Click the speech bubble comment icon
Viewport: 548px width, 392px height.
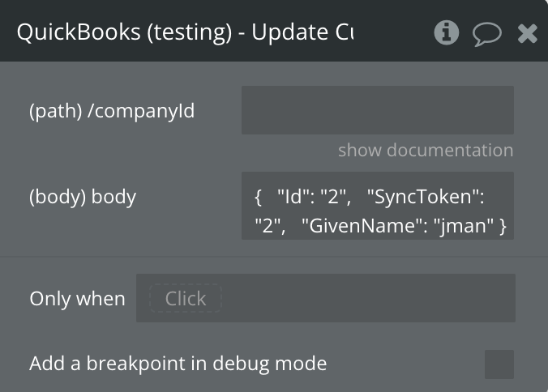click(x=486, y=33)
